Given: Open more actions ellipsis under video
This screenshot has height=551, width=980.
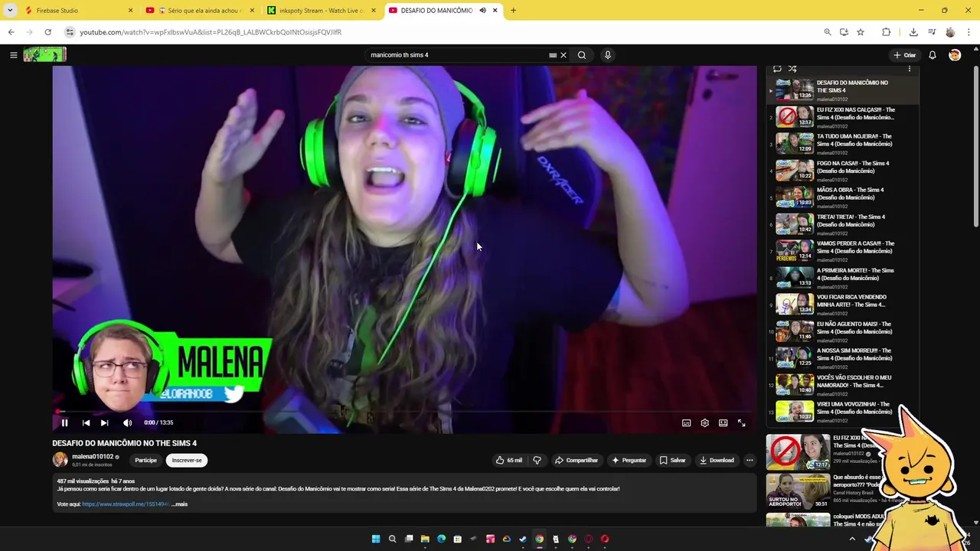Looking at the screenshot, I should click(x=750, y=460).
